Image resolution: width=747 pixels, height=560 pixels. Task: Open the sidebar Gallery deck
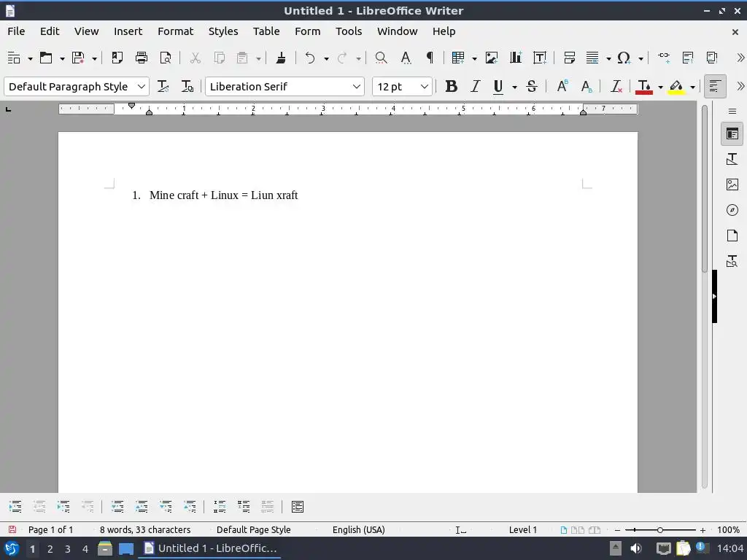click(x=732, y=184)
